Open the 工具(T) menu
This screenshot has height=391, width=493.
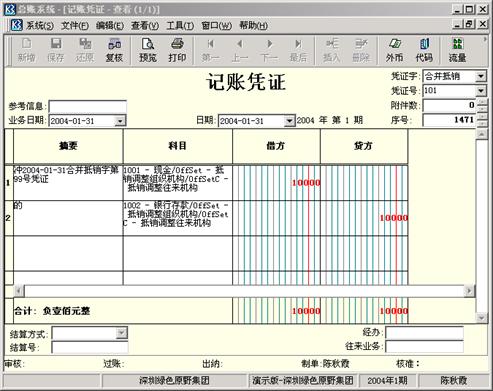(180, 25)
